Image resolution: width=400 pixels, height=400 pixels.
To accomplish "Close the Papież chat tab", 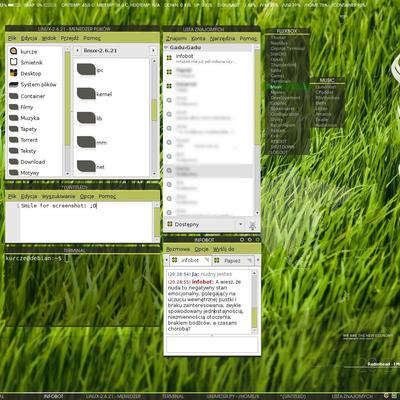I will click(249, 260).
